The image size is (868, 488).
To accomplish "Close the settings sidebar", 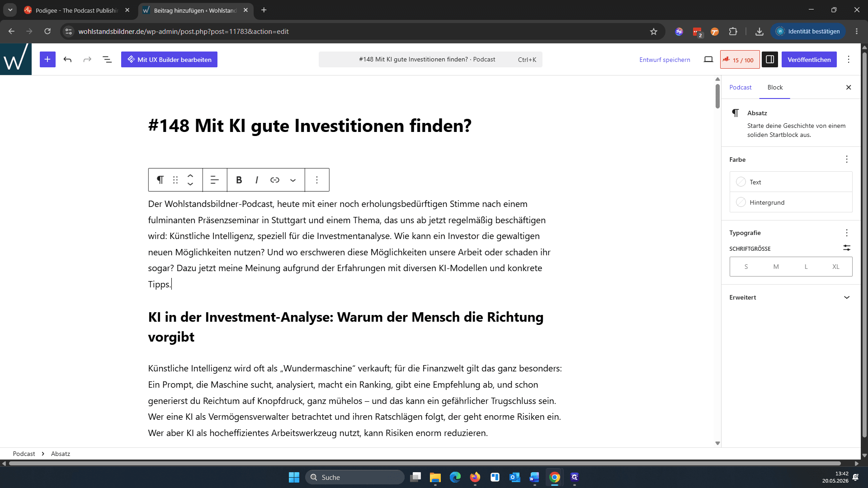I will tap(849, 87).
